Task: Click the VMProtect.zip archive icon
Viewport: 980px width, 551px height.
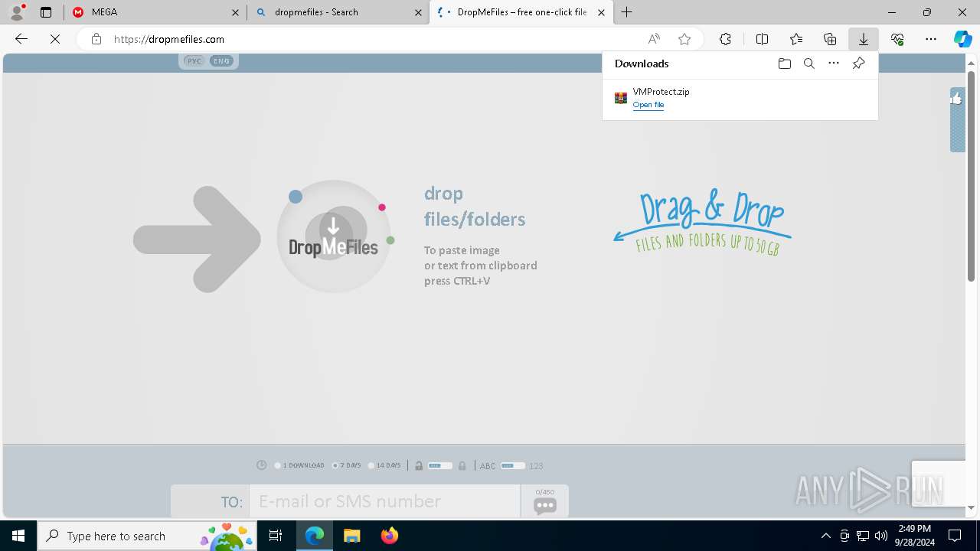Action: point(621,98)
